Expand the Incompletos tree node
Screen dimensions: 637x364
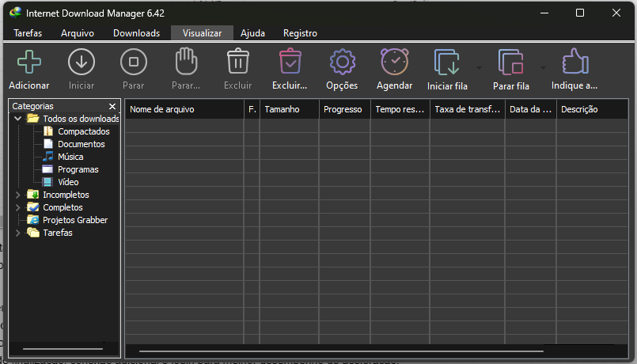pos(18,195)
